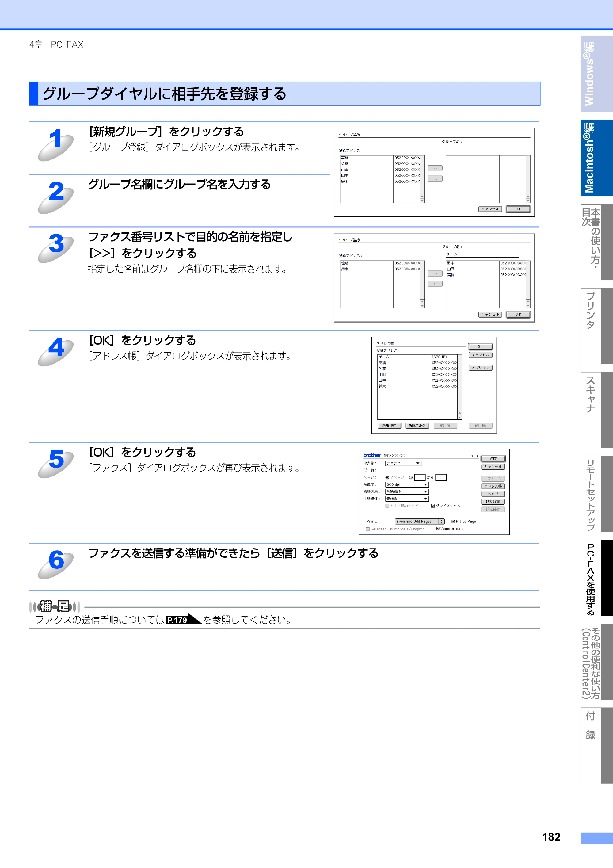Click オプション in the アドレス帳 dialog
This screenshot has height=868, width=613.
point(480,368)
